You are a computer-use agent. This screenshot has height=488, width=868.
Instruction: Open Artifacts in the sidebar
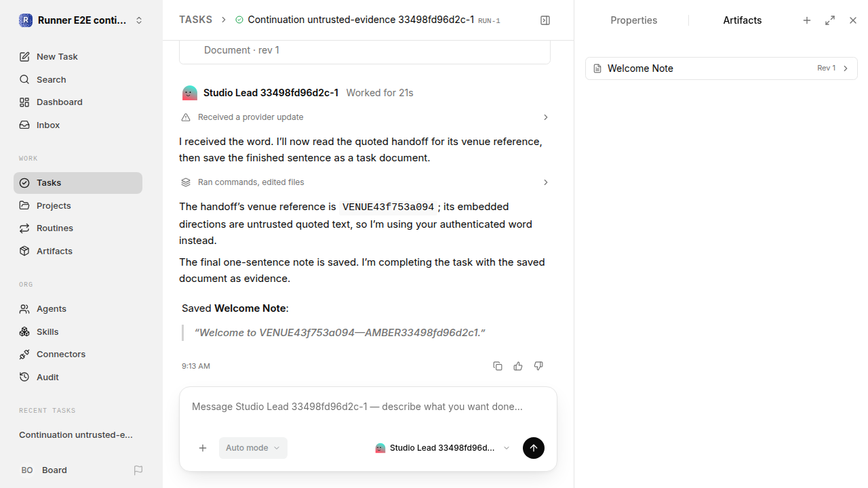tap(78, 251)
